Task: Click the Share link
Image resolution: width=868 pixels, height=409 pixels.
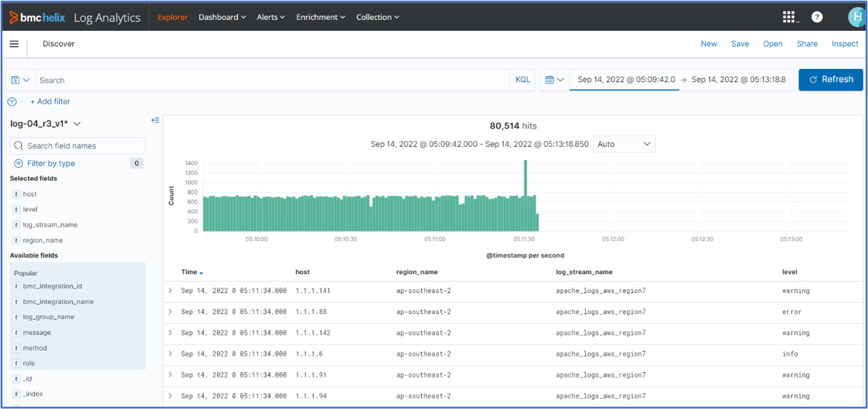Action: coord(807,43)
